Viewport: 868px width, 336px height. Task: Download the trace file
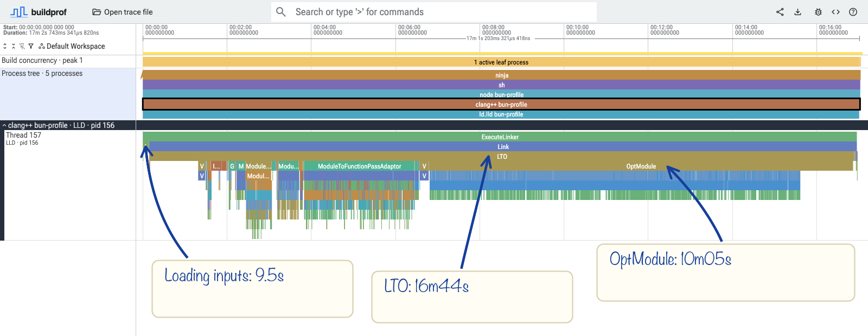797,12
